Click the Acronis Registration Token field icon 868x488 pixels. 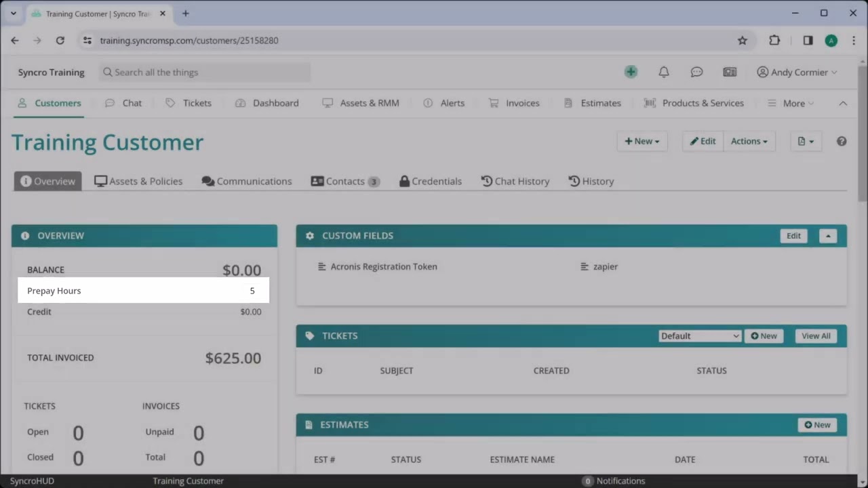click(322, 266)
